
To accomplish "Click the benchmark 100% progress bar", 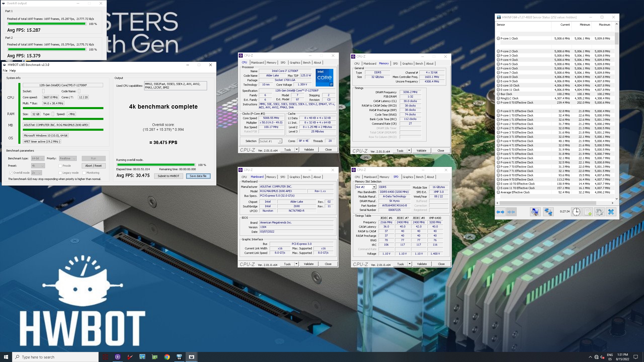I will (156, 165).
